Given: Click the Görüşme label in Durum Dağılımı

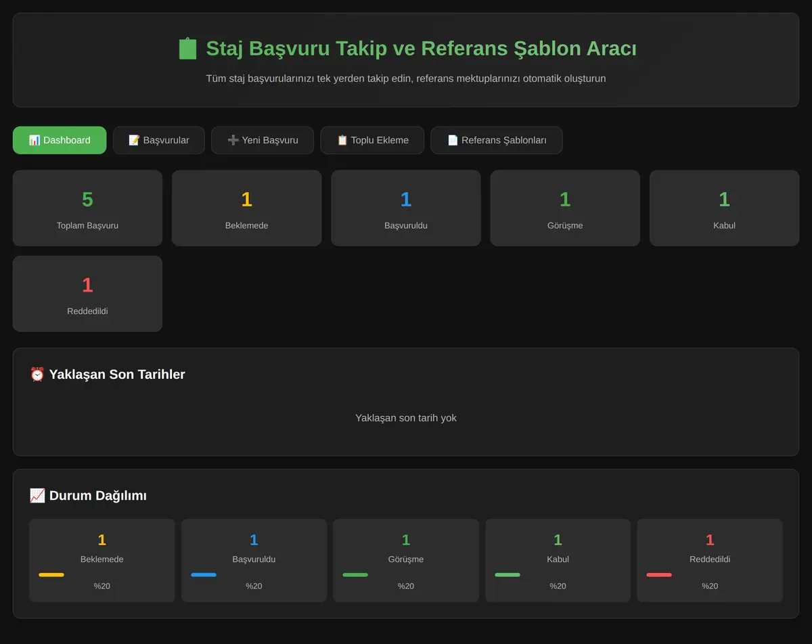Looking at the screenshot, I should coord(406,559).
